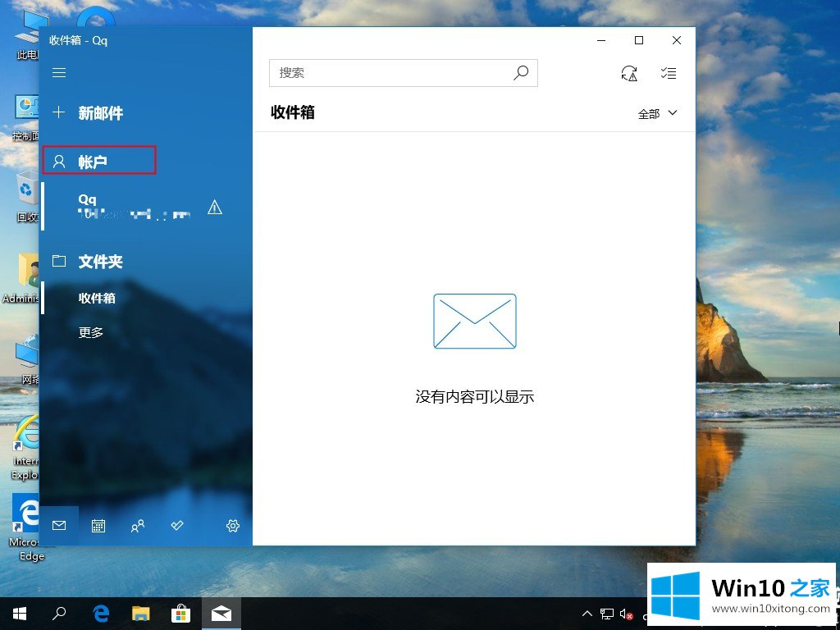Select the 收件箱 folder
This screenshot has height=630, width=840.
(97, 298)
